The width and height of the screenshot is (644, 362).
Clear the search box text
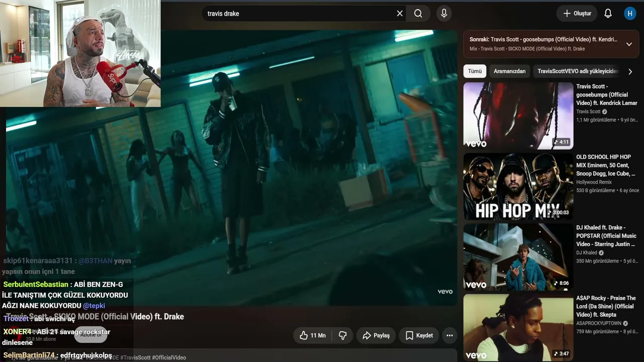coord(400,14)
